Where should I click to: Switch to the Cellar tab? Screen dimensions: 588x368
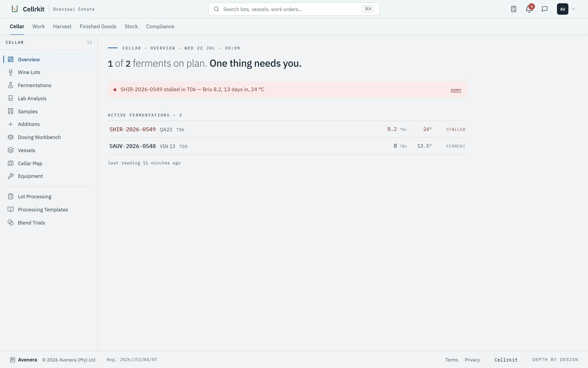[x=17, y=26]
